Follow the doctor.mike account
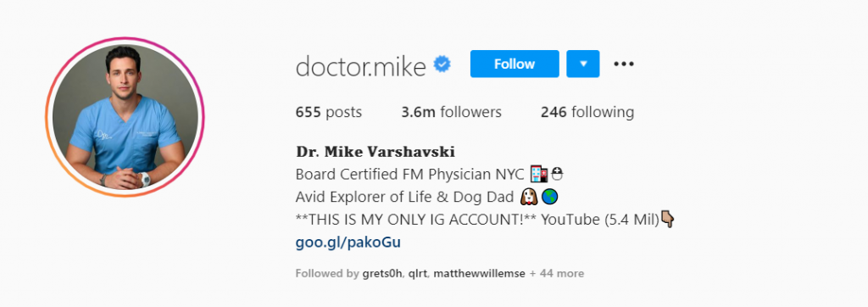 515,64
